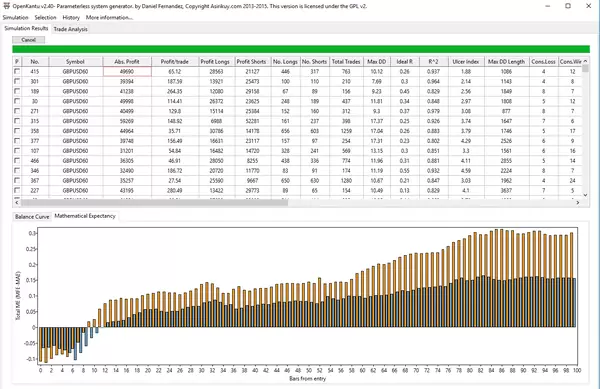Open the History menu
The image size is (600, 389).
pyautogui.click(x=71, y=18)
